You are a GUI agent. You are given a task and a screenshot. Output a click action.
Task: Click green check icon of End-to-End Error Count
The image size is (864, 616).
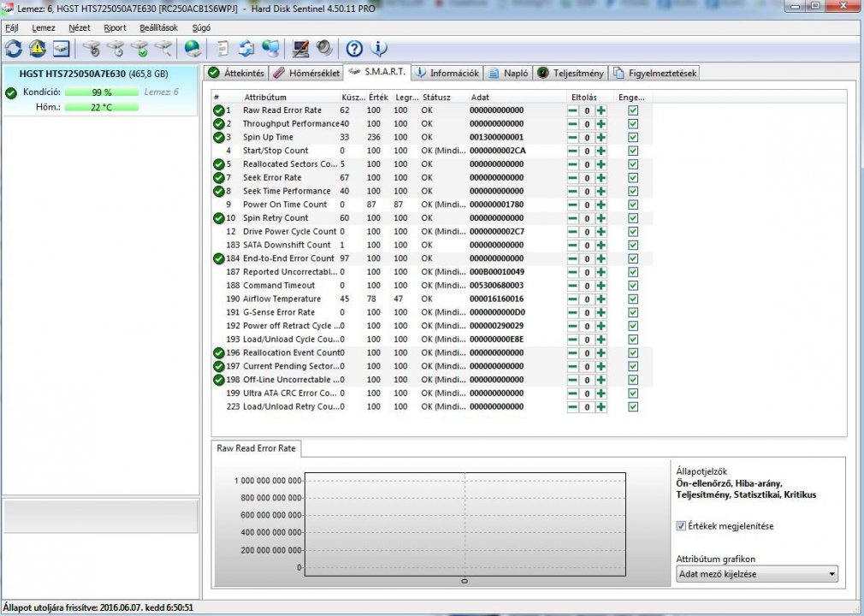pyautogui.click(x=219, y=258)
